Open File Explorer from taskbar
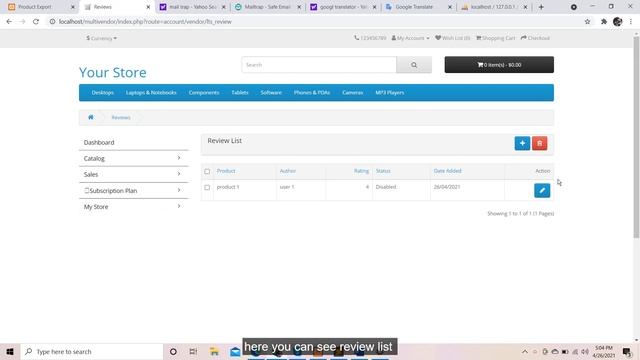Image resolution: width=640 pixels, height=360 pixels. pyautogui.click(x=214, y=351)
